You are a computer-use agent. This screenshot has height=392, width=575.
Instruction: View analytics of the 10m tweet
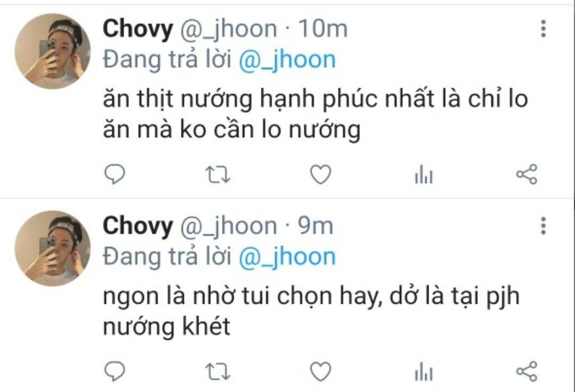[x=424, y=174]
